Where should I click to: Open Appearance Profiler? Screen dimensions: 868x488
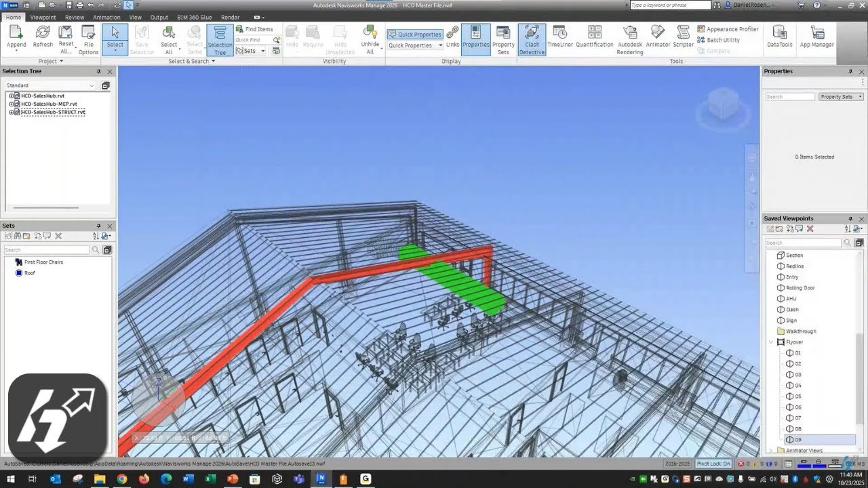point(728,29)
